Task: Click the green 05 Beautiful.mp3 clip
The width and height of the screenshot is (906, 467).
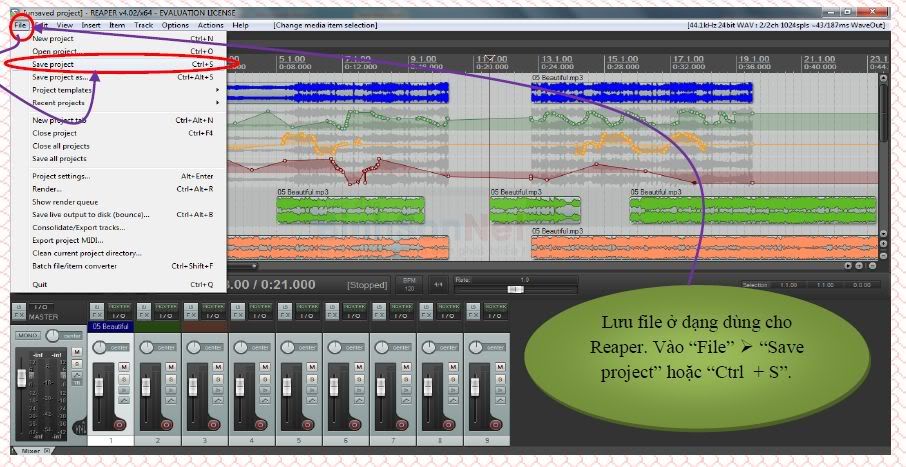Action: (x=350, y=209)
